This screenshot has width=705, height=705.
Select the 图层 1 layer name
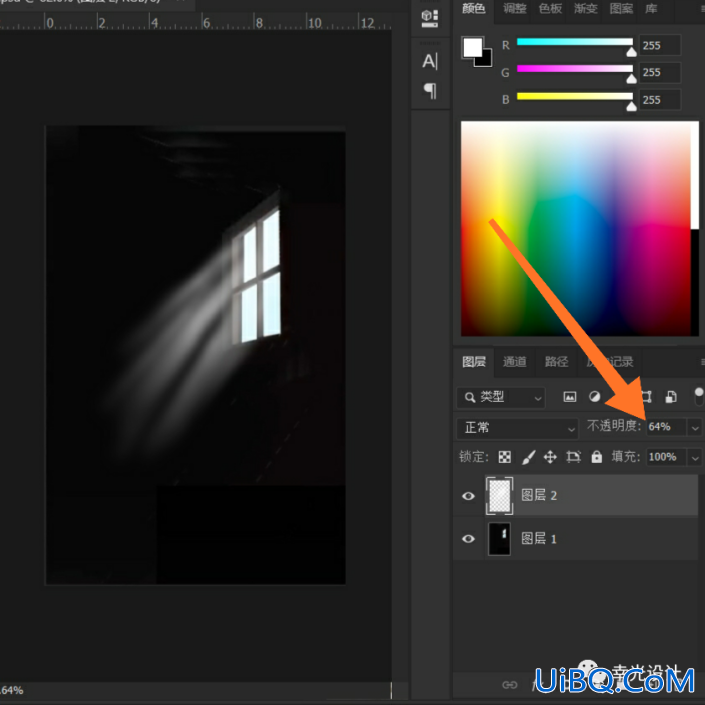pos(539,539)
